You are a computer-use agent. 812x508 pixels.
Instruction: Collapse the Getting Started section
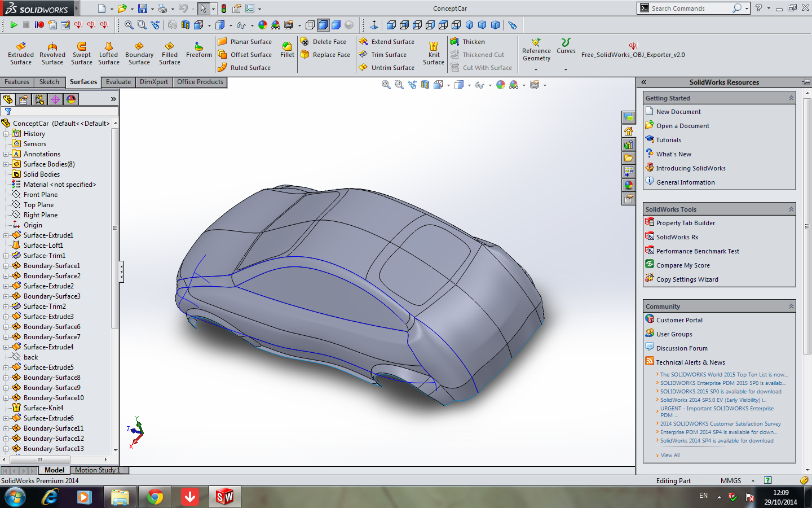[791, 98]
